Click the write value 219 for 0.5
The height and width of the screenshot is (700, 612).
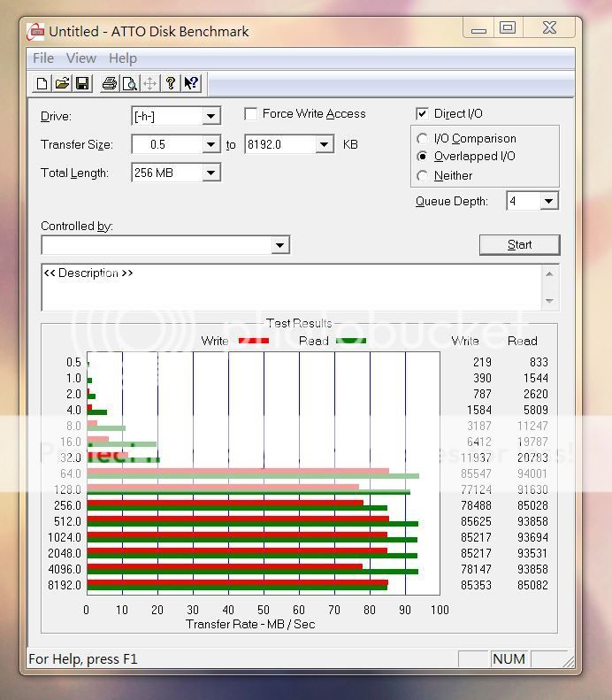(x=482, y=362)
